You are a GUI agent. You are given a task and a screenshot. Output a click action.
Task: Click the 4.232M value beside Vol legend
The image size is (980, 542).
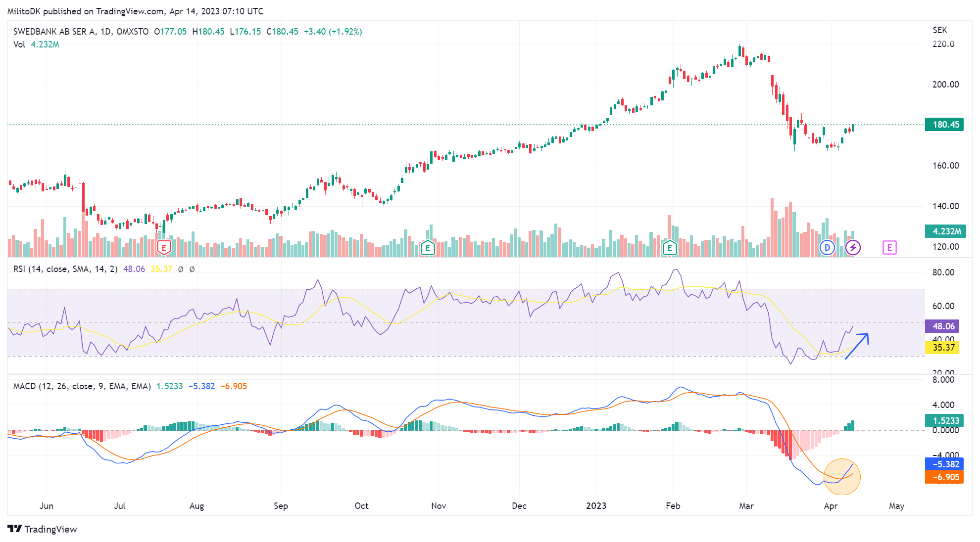tap(45, 45)
